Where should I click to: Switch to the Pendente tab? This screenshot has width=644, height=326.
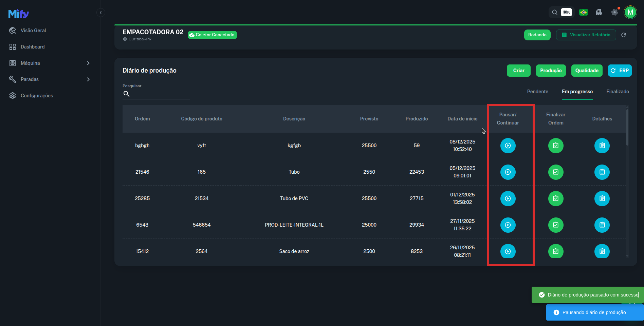point(537,92)
